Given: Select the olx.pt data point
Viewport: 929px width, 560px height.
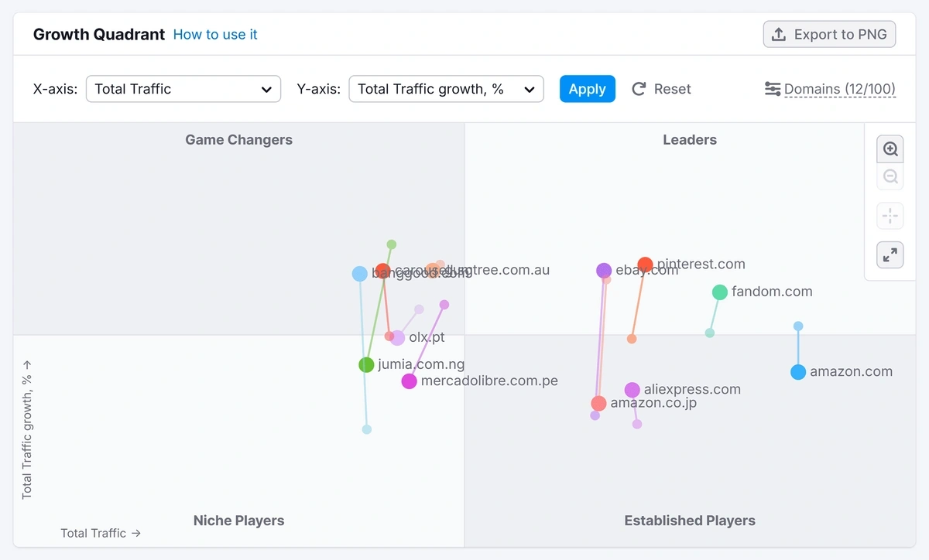Looking at the screenshot, I should click(x=398, y=338).
